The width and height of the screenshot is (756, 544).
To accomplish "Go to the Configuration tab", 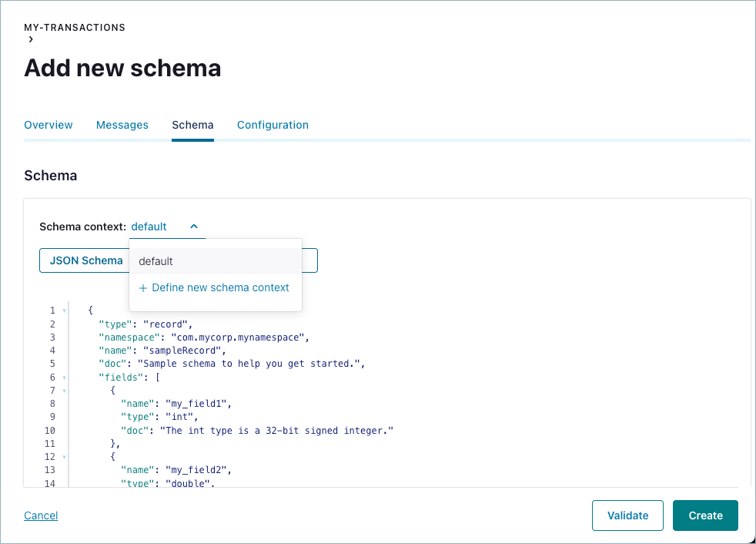I will 273,125.
